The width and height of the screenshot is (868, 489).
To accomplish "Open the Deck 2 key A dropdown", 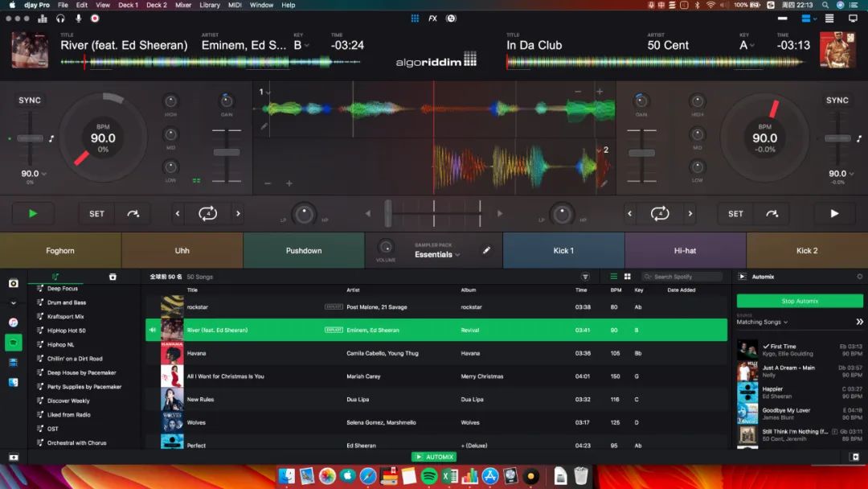I will click(747, 45).
